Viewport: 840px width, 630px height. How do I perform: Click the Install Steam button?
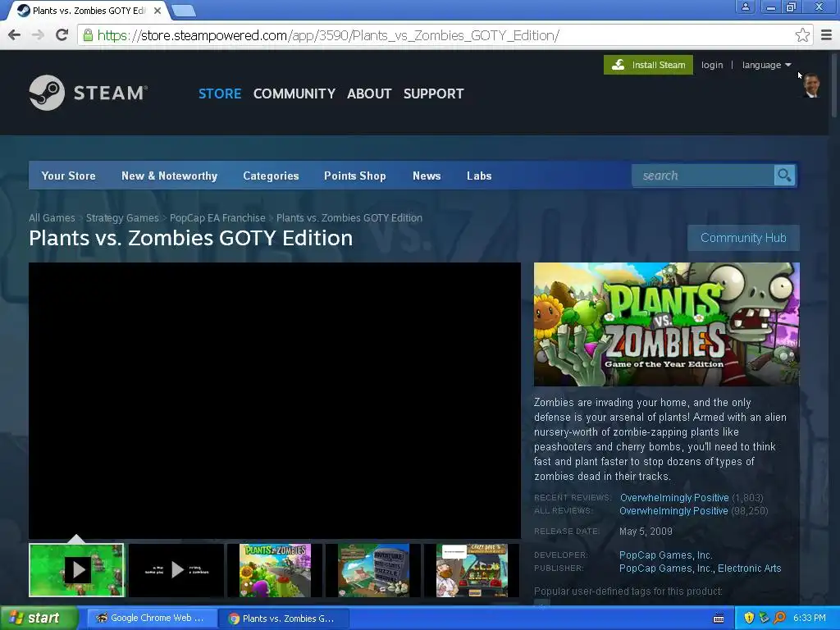pyautogui.click(x=648, y=65)
